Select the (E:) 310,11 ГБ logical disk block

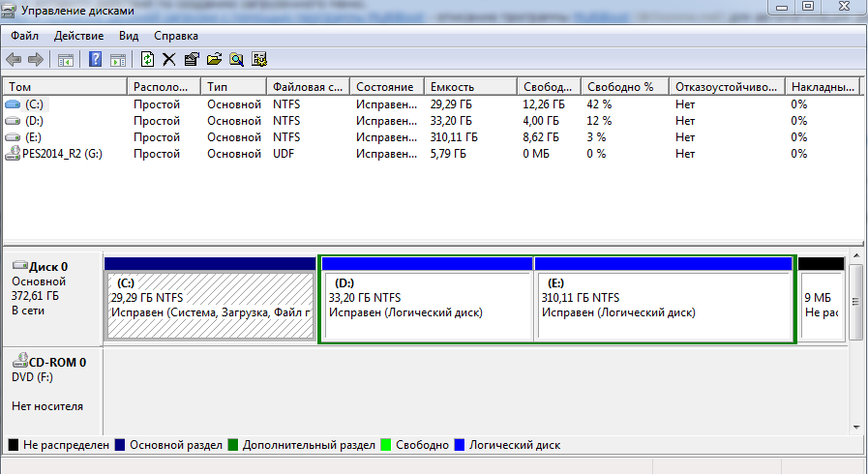[664, 299]
